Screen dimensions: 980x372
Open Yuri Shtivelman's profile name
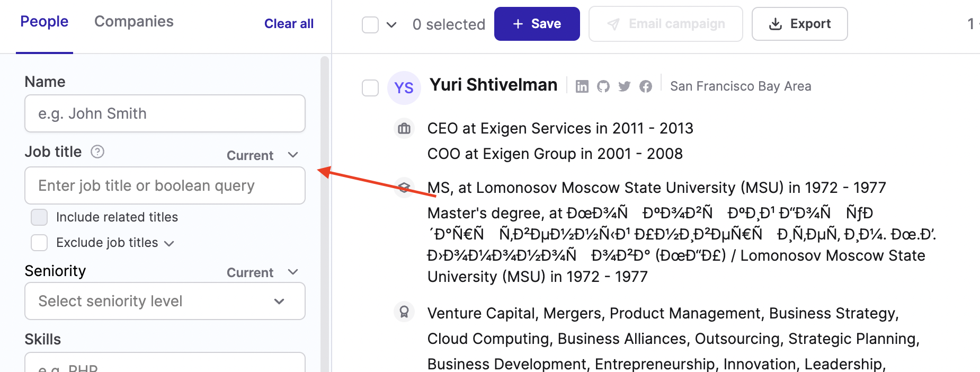click(493, 85)
